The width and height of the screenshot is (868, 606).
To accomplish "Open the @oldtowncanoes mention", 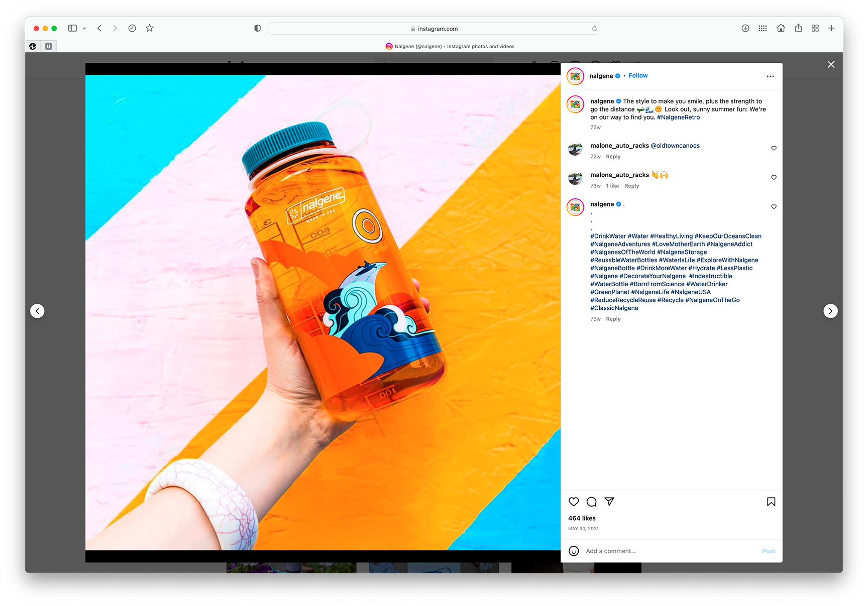I will (x=675, y=146).
